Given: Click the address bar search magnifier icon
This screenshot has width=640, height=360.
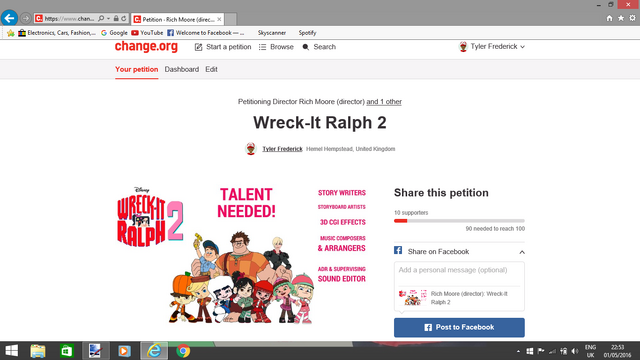Looking at the screenshot, I should click(101, 18).
